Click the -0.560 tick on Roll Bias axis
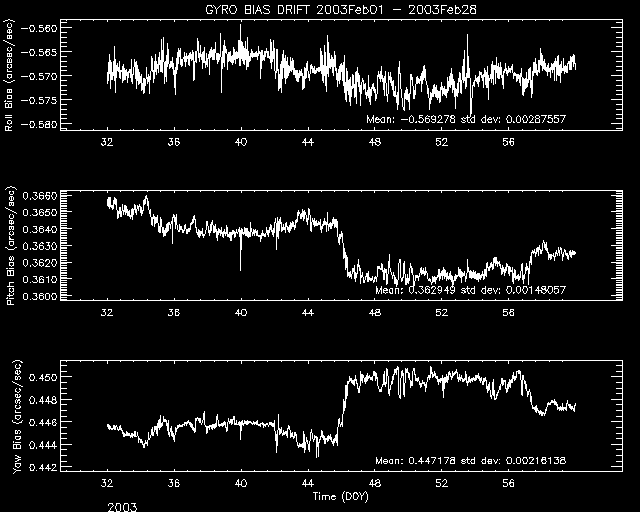This screenshot has width=640, height=512. pyautogui.click(x=42, y=29)
